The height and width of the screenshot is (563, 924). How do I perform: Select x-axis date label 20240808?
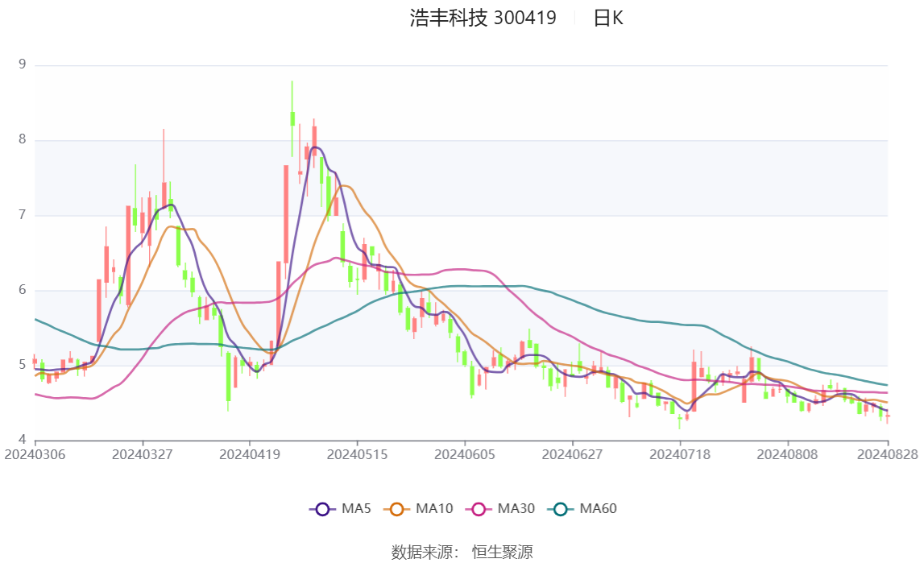pos(787,454)
